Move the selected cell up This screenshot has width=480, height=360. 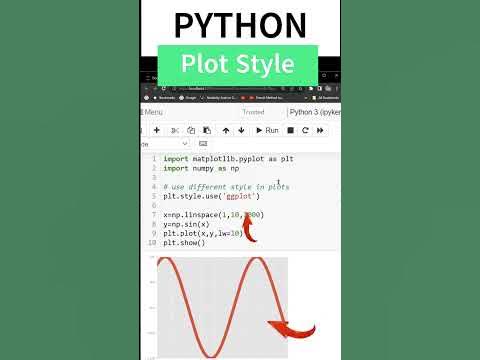pyautogui.click(x=226, y=131)
